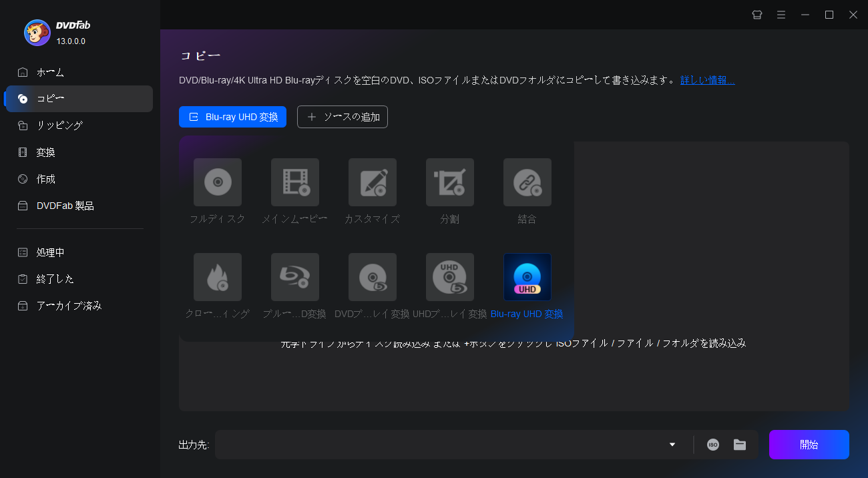Pick the DVDブルーレイ変換 mode icon

pos(373,276)
